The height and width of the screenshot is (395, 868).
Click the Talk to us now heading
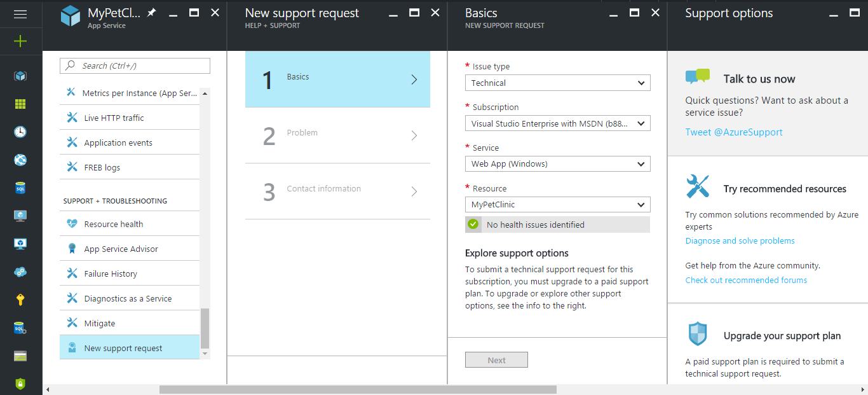(759, 79)
